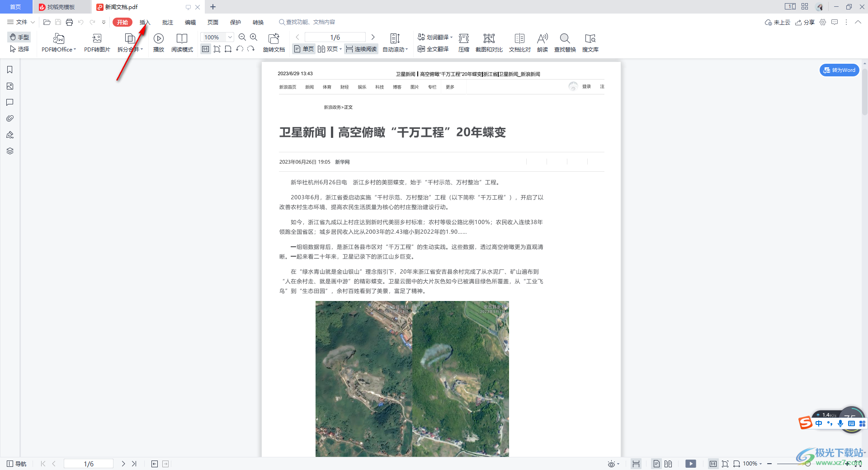Open the PDF转Office converter

[x=59, y=43]
